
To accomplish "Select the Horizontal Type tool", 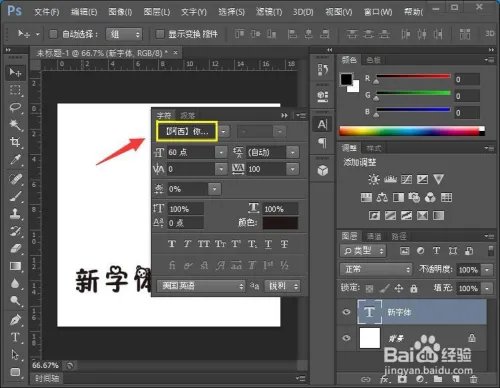I will 15,337.
